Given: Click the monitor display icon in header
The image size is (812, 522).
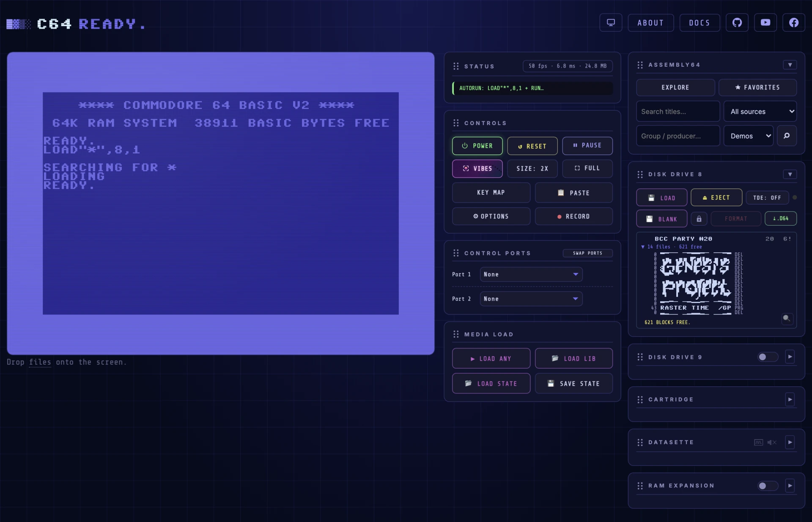Looking at the screenshot, I should click(x=611, y=23).
